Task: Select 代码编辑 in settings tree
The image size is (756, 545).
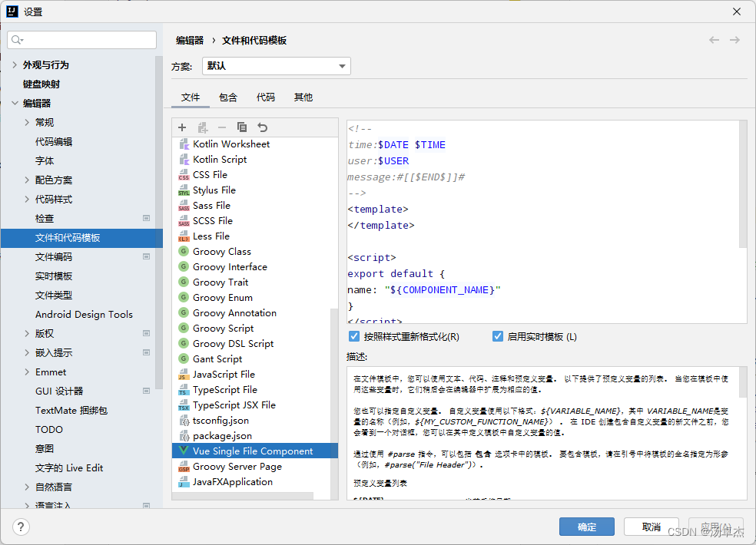Action: coord(54,142)
